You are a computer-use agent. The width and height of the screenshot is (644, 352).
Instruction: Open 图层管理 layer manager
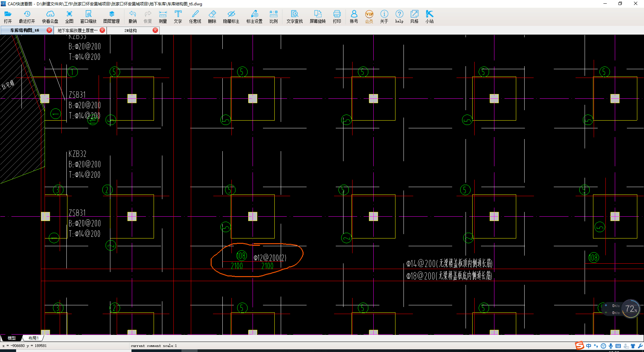tap(111, 17)
